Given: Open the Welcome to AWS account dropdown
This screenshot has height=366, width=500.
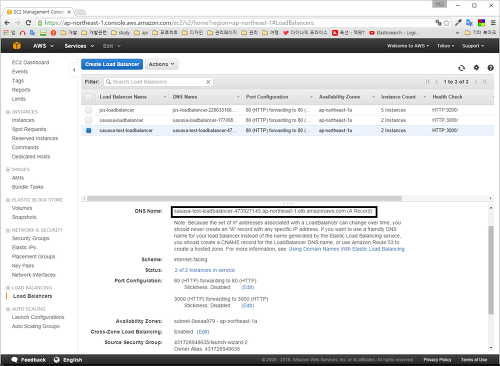Looking at the screenshot, I should (408, 46).
